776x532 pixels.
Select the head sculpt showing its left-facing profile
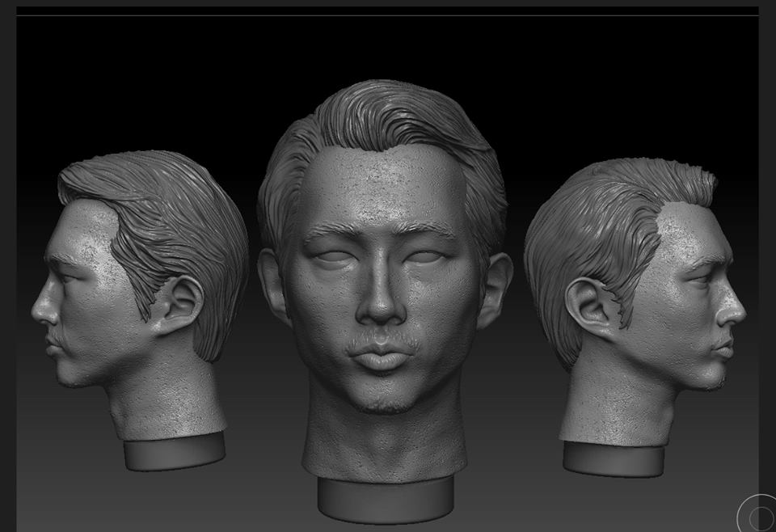140,310
